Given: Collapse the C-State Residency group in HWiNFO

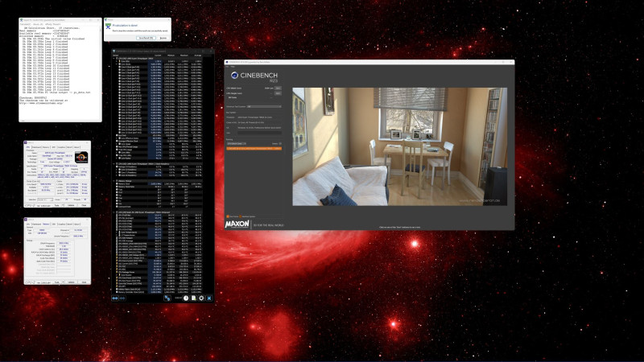Looking at the screenshot, I should (114, 164).
